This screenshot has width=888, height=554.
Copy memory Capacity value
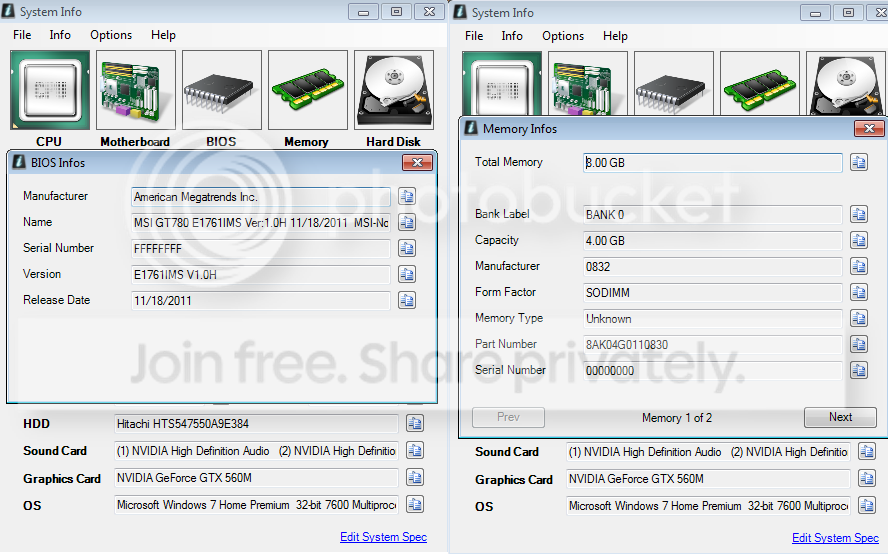(859, 241)
